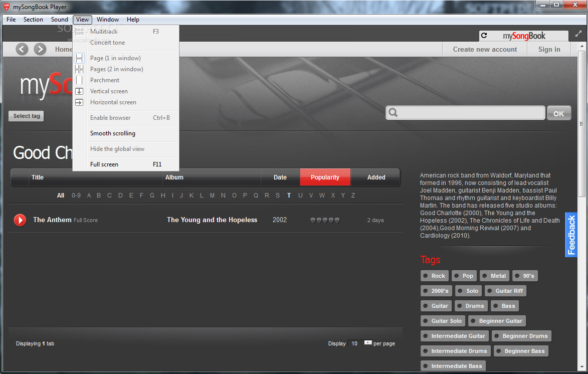Open the File menu
The height and width of the screenshot is (374, 588).
click(x=11, y=20)
